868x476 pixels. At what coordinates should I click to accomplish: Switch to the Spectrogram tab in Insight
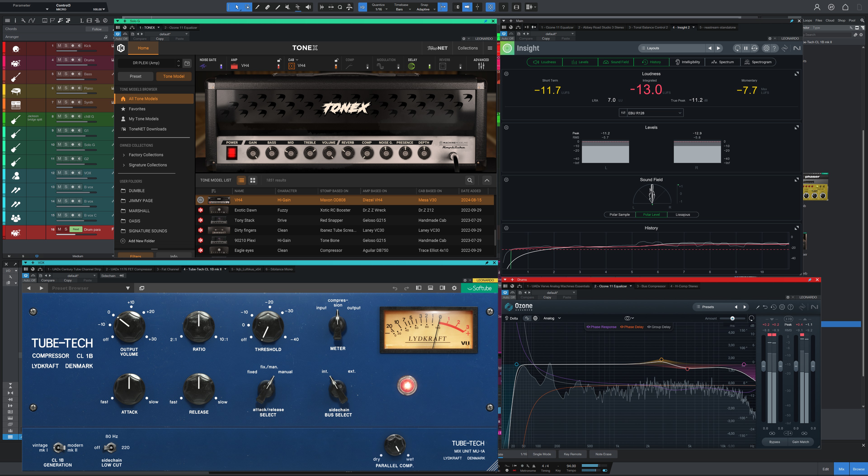tap(758, 62)
